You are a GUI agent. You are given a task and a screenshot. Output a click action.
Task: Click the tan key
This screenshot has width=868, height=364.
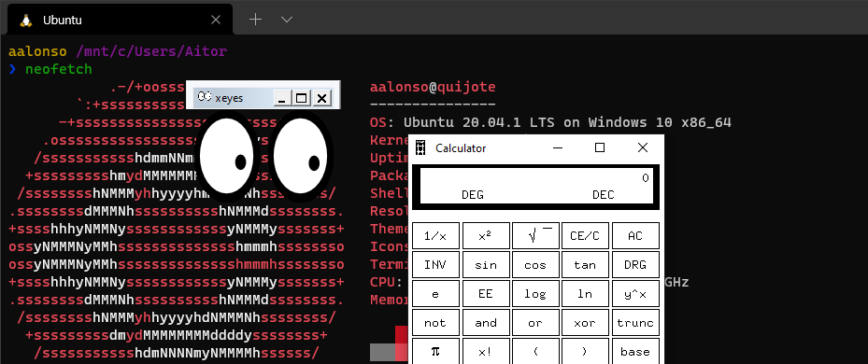[x=585, y=265]
